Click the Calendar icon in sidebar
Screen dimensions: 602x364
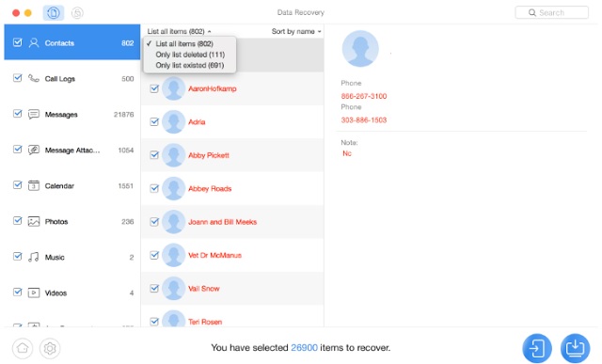pyautogui.click(x=34, y=185)
